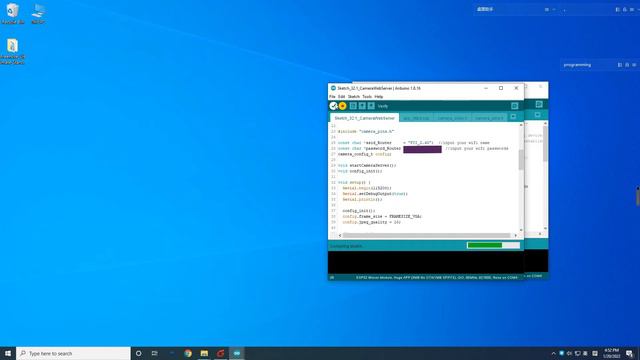The width and height of the screenshot is (640, 360).
Task: Click the Arduino taskbar icon
Action: tap(237, 353)
